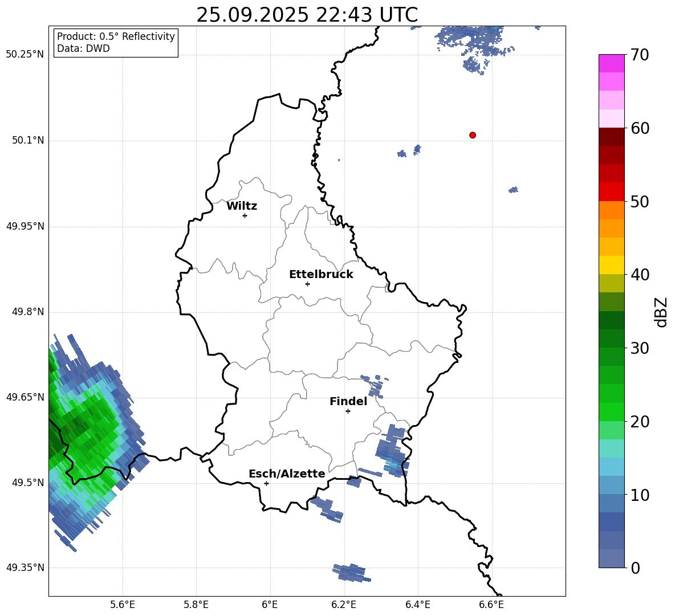This screenshot has height=616, width=675.
Task: Click the 49.8°N latitude label
Action: coord(27,312)
